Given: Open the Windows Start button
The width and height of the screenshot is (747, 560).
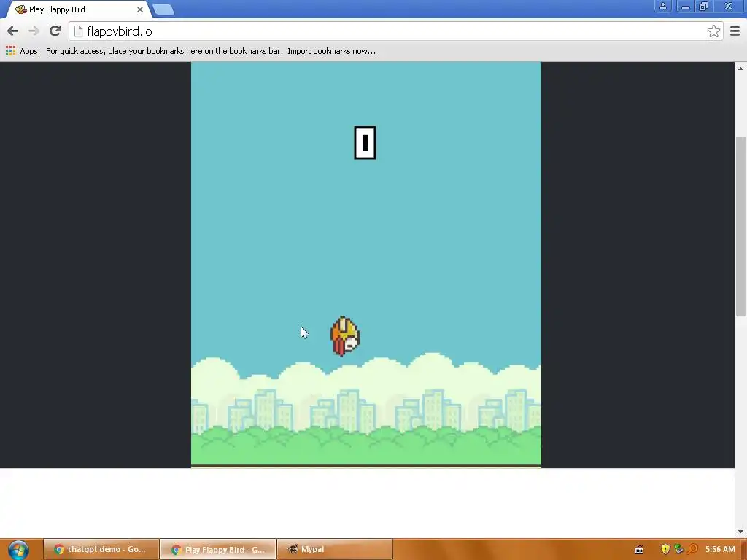Looking at the screenshot, I should coord(18,550).
